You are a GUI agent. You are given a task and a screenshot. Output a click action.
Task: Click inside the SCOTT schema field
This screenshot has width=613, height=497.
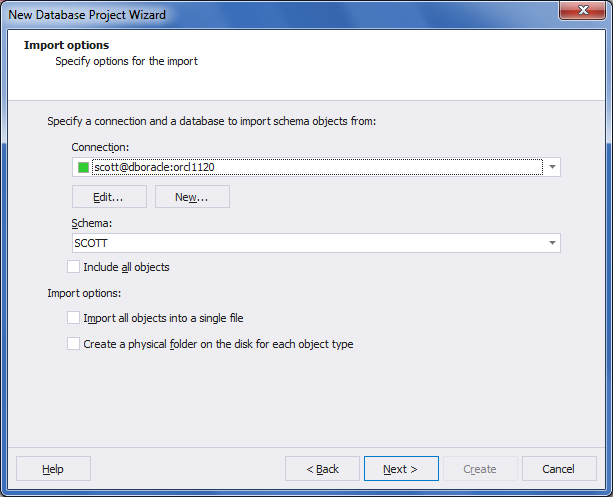pos(300,243)
